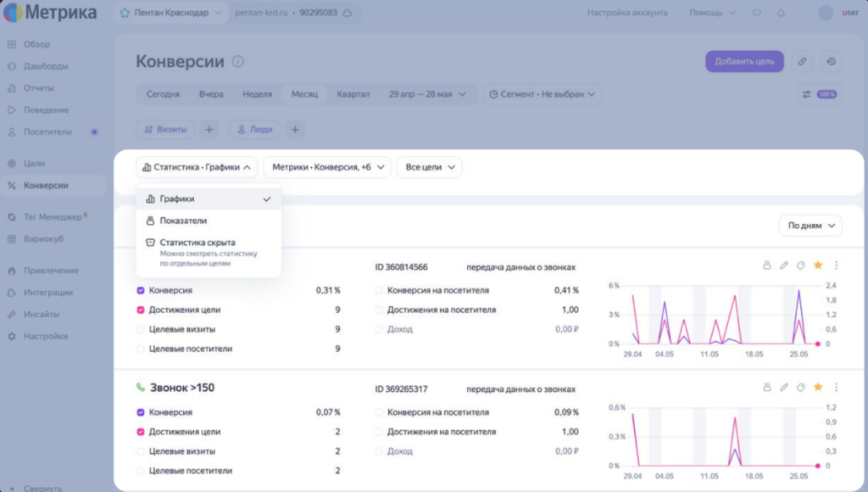The image size is (868, 492).
Task: Open notifications bell icon in header
Action: point(781,13)
